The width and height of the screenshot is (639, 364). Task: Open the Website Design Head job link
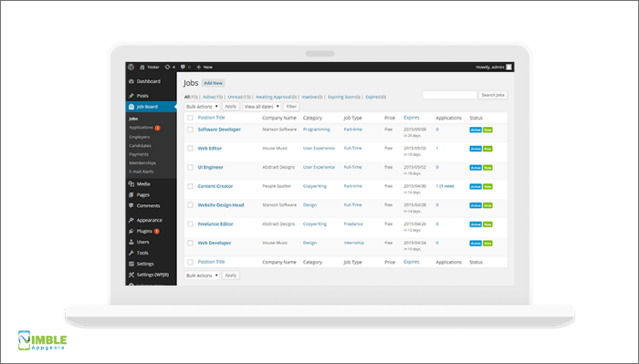(x=221, y=205)
